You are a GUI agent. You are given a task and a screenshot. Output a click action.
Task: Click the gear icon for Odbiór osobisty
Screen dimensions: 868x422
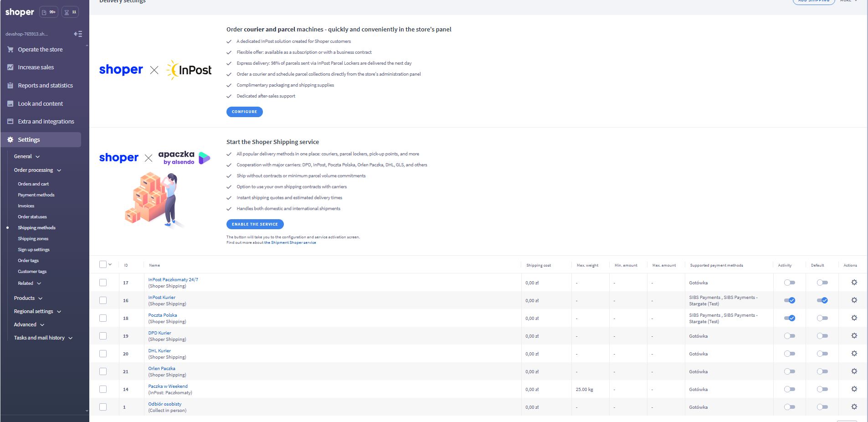(854, 407)
